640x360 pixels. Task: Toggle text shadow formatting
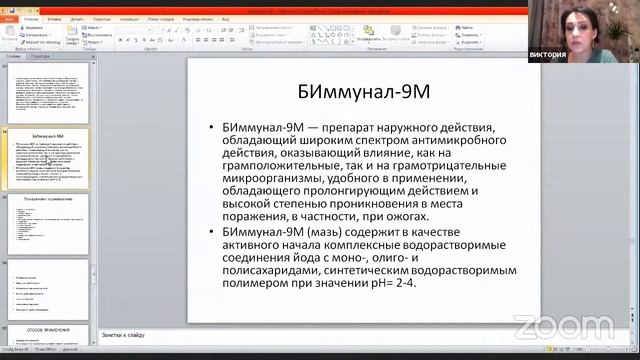click(x=144, y=40)
